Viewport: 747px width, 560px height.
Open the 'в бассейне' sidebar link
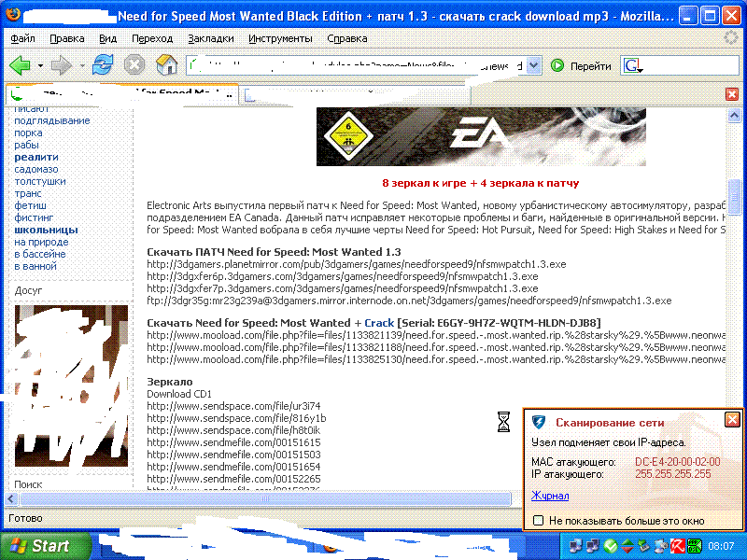click(40, 254)
